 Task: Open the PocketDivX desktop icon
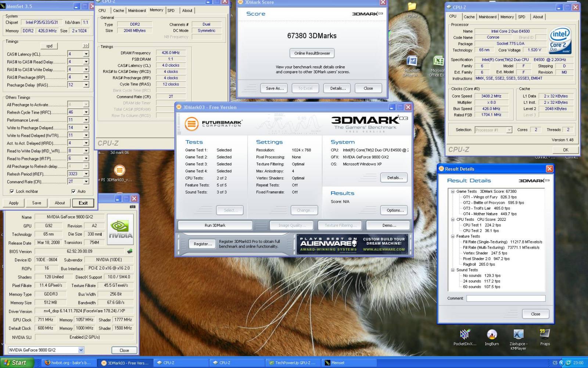465,337
